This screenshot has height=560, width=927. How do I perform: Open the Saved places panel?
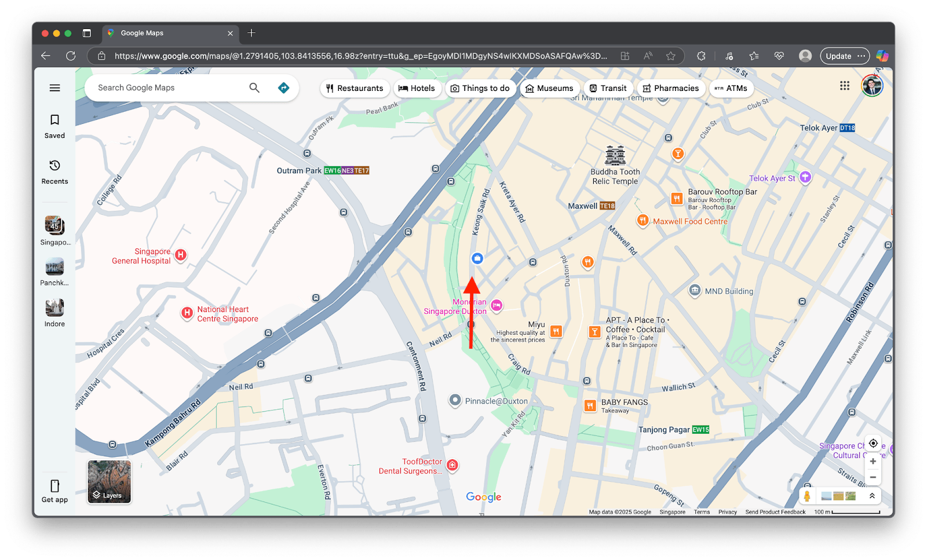coord(54,126)
